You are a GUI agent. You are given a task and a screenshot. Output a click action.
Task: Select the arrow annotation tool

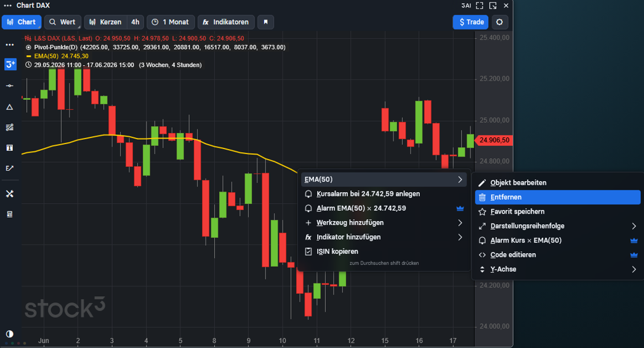[10, 168]
